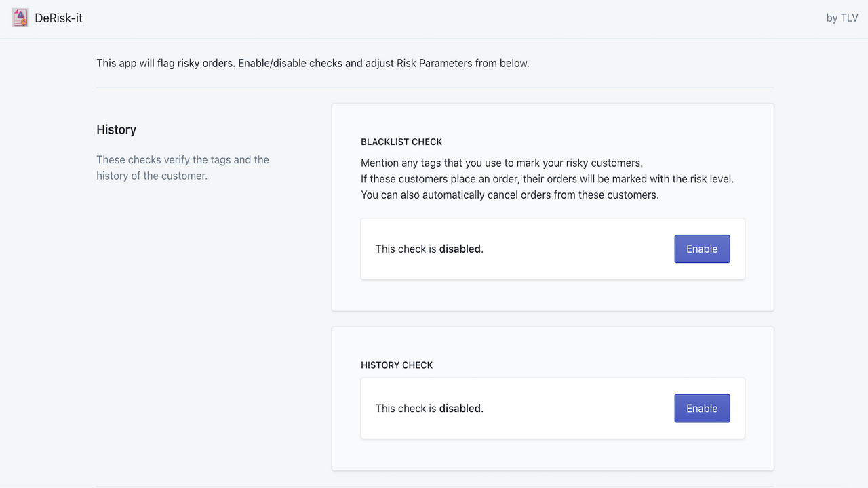
Task: Click the History section description text
Action: (x=182, y=167)
